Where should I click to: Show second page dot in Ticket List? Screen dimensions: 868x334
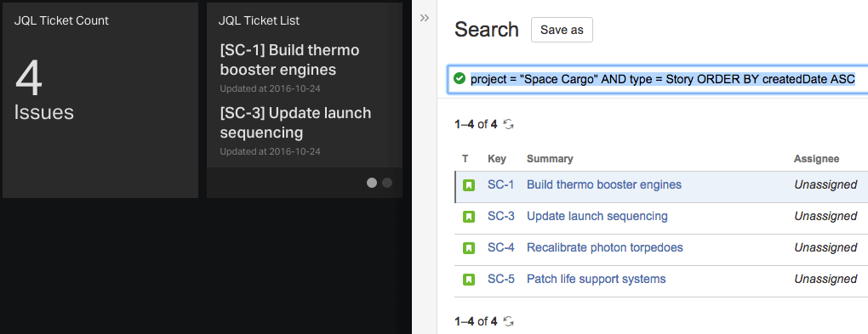387,183
